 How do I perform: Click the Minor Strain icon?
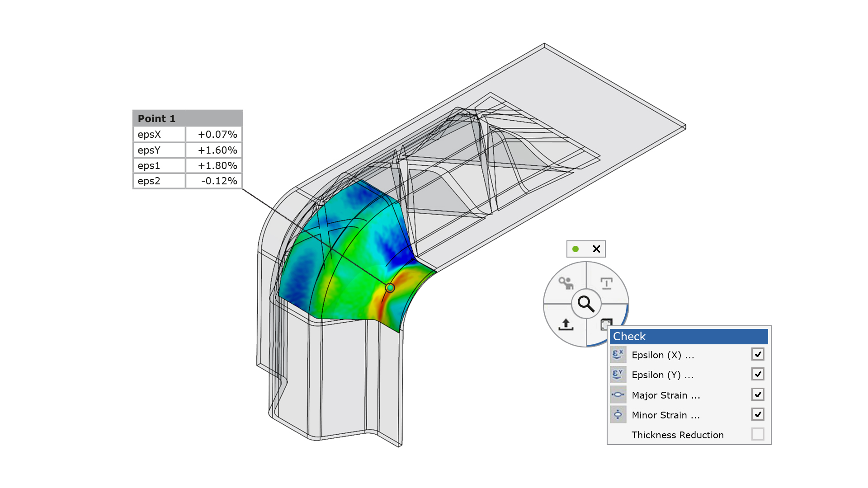(618, 414)
